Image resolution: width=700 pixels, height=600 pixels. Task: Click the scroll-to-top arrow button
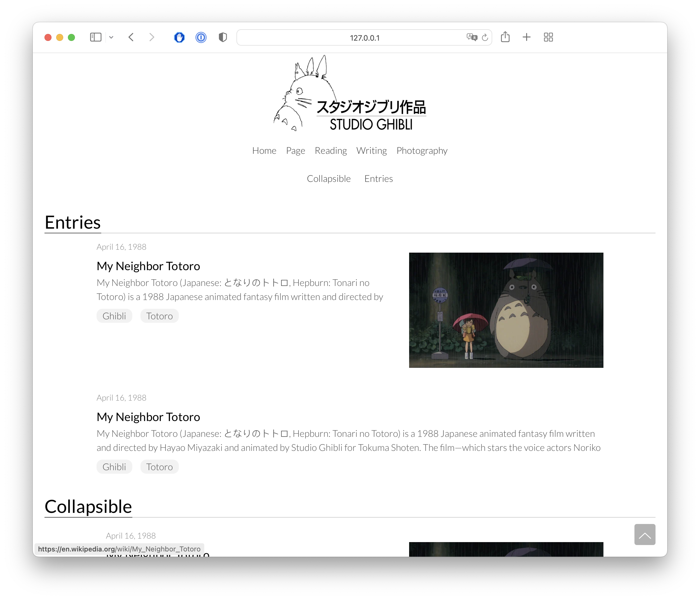point(645,535)
